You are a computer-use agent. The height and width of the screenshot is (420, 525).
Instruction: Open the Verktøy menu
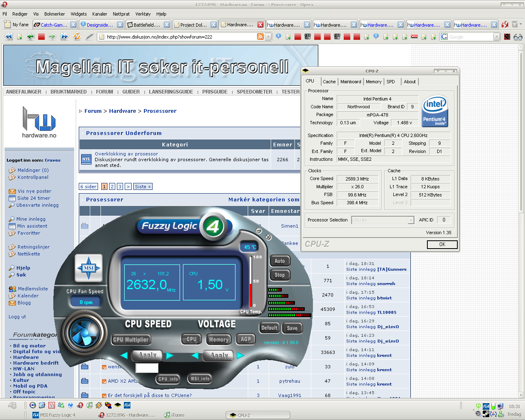(143, 14)
